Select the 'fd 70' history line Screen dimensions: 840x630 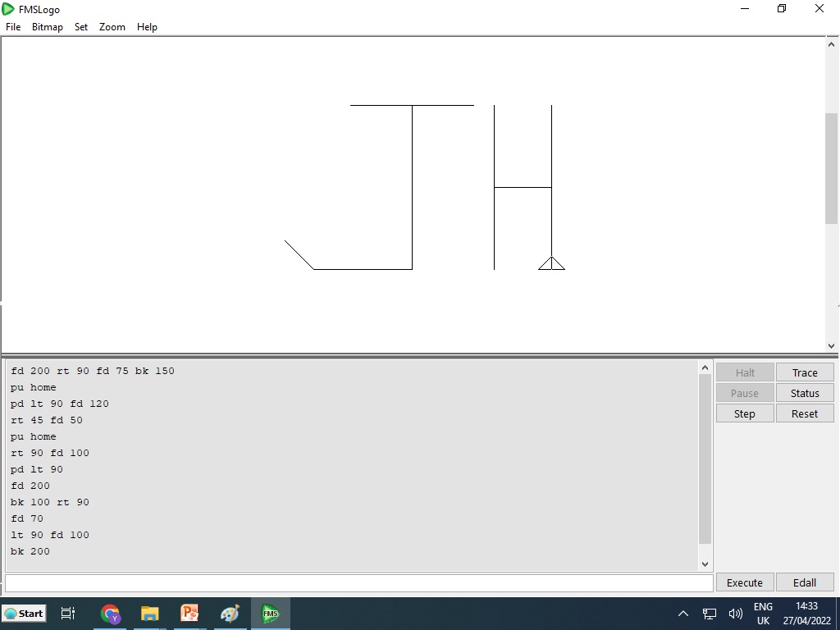point(27,518)
